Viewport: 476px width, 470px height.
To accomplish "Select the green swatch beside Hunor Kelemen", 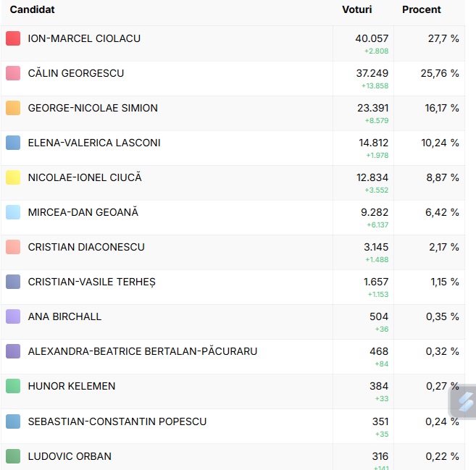I will coord(13,386).
